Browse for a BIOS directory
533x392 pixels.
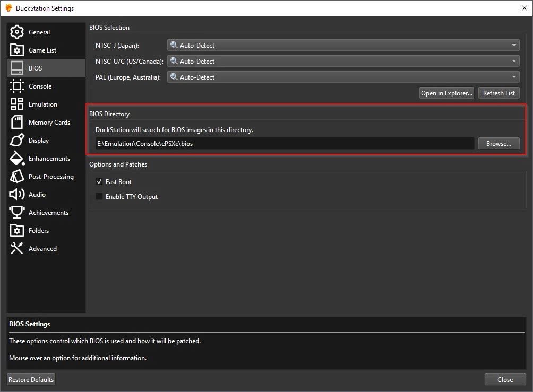point(498,143)
